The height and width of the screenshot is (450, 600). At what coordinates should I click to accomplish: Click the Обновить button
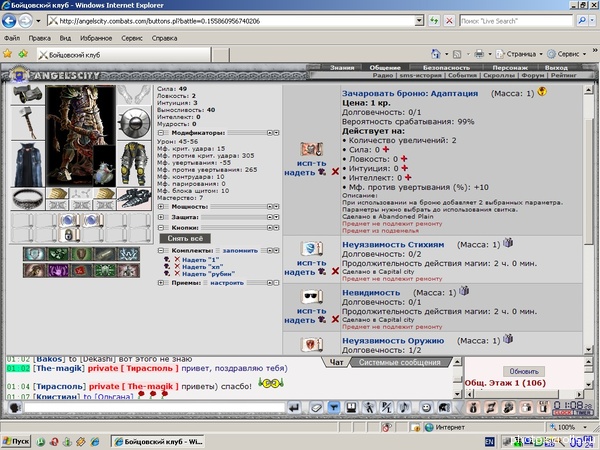click(x=524, y=371)
